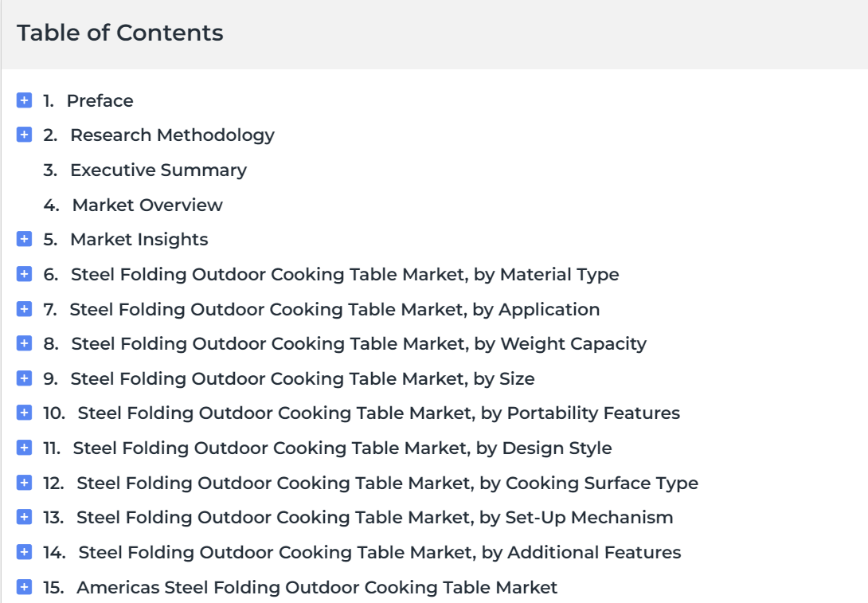Click plus icon beside by Application
868x603 pixels.
25,308
